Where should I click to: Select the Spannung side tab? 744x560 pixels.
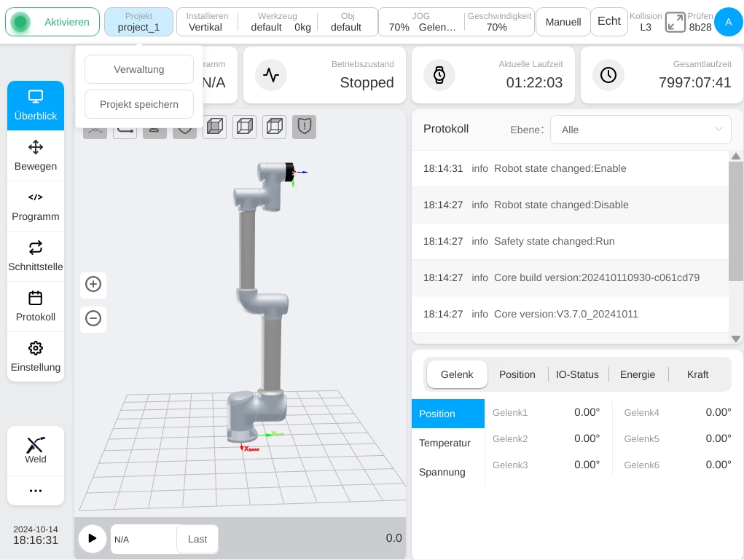point(448,472)
